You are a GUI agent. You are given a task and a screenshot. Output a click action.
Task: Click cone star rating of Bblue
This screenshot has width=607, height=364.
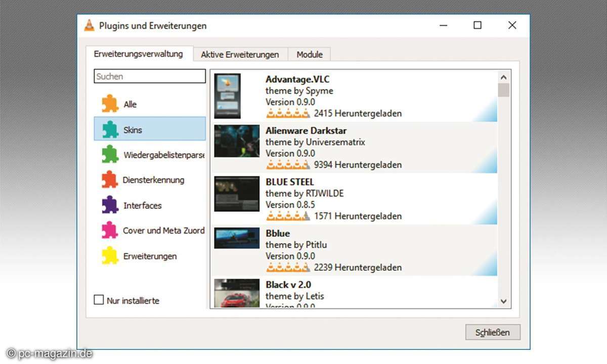click(288, 267)
